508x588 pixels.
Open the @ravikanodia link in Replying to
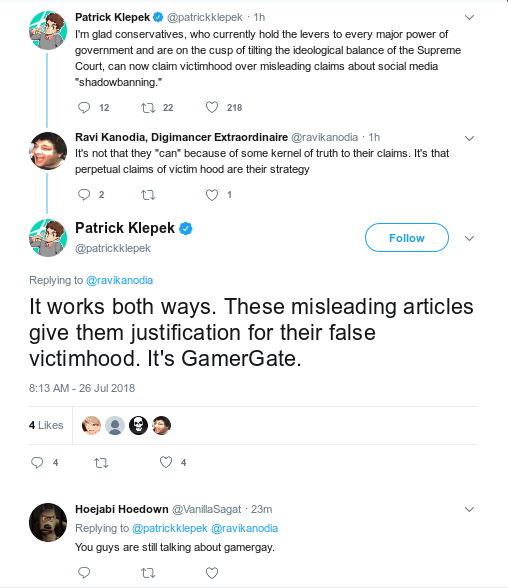(119, 280)
